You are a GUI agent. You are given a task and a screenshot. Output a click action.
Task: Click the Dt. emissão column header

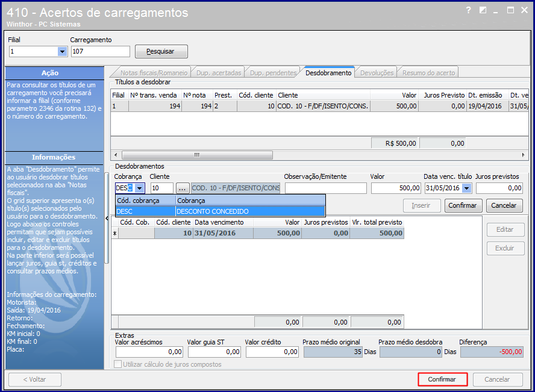487,96
